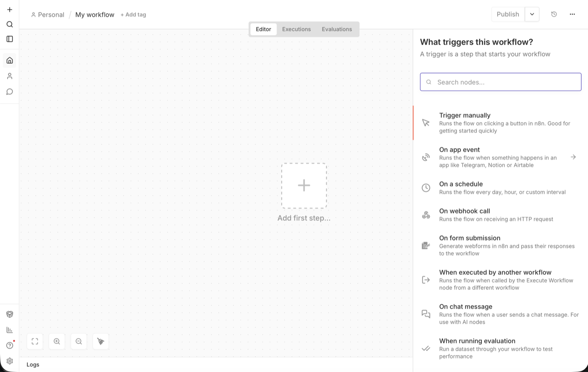The height and width of the screenshot is (372, 588).
Task: Open the Personal project breadcrumb
Action: pyautogui.click(x=47, y=15)
